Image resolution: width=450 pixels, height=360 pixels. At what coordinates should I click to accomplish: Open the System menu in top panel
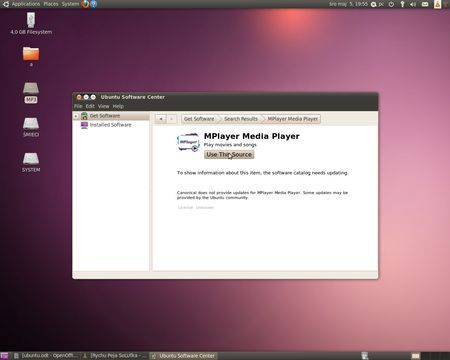(70, 4)
